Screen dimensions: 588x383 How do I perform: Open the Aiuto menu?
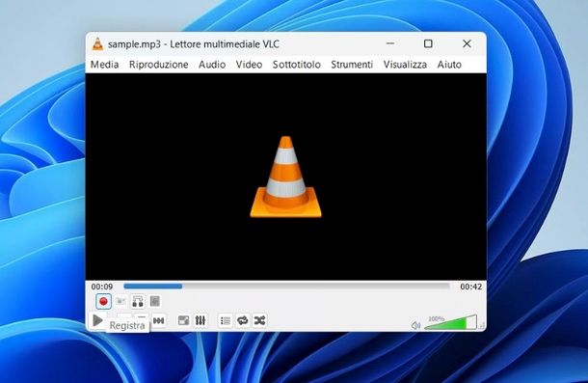449,65
